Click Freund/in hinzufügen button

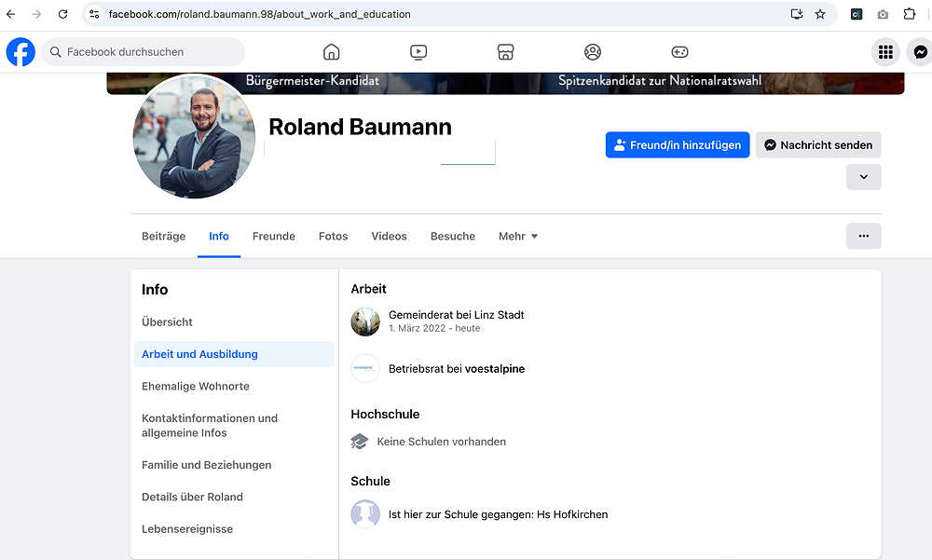(678, 145)
